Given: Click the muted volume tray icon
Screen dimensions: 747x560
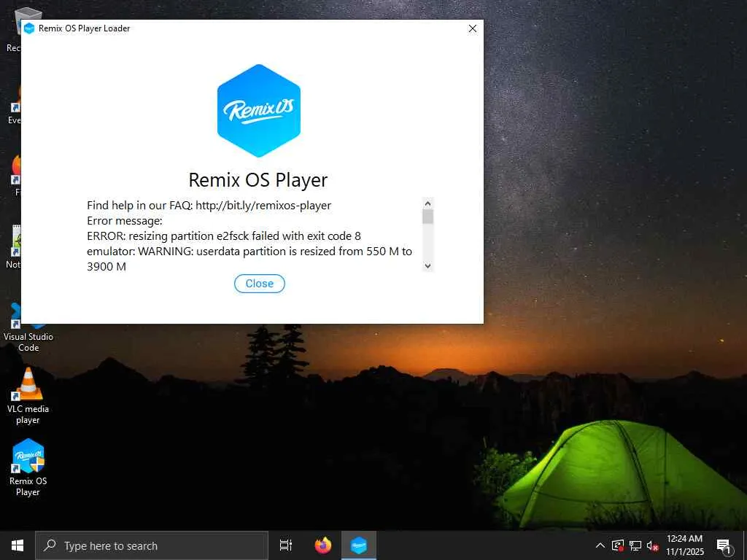Looking at the screenshot, I should click(652, 545).
